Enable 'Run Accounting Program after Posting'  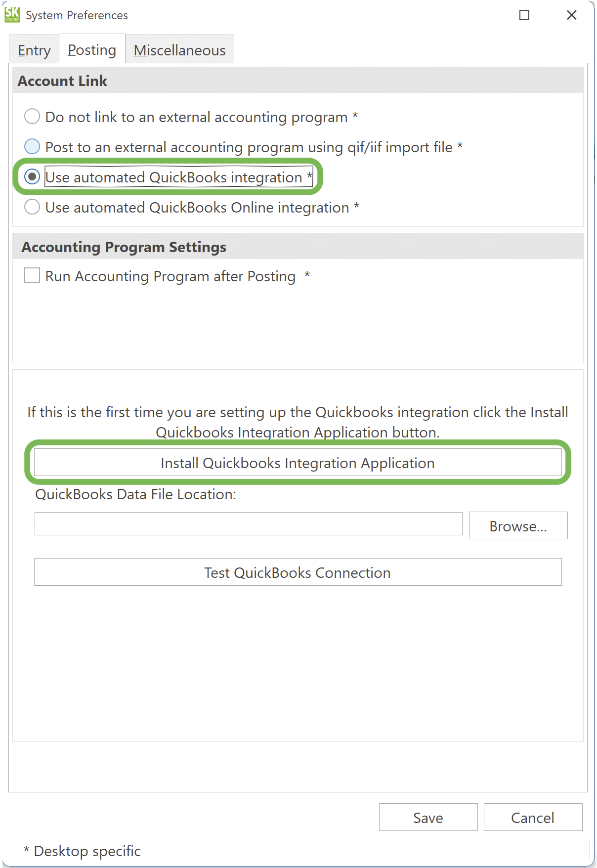[31, 276]
